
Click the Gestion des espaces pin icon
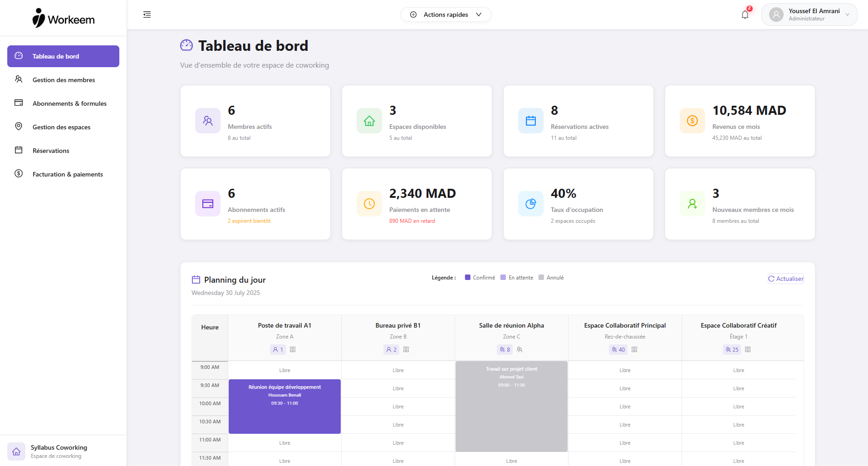(x=18, y=127)
